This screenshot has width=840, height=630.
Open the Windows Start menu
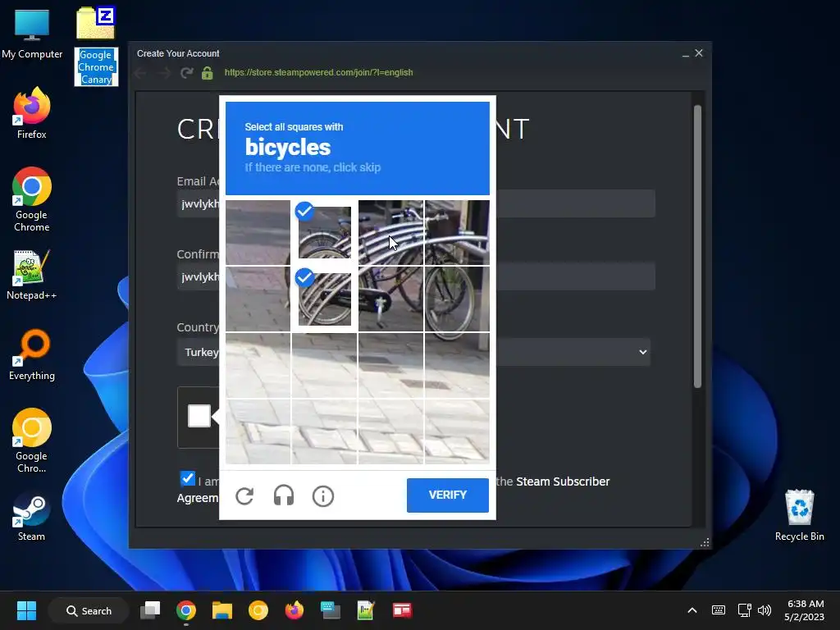[26, 610]
